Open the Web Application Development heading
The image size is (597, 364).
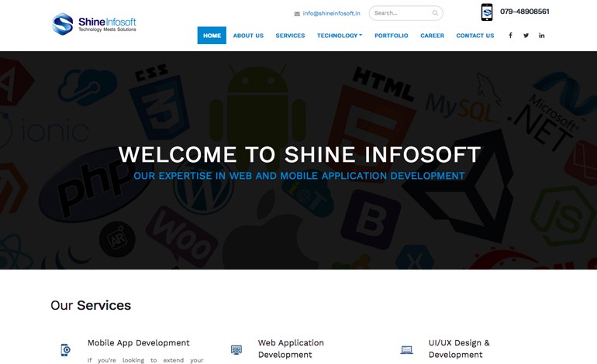291,349
